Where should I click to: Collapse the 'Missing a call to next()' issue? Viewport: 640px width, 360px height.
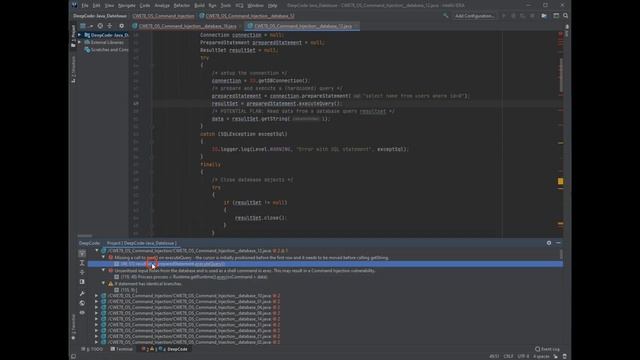(103, 258)
